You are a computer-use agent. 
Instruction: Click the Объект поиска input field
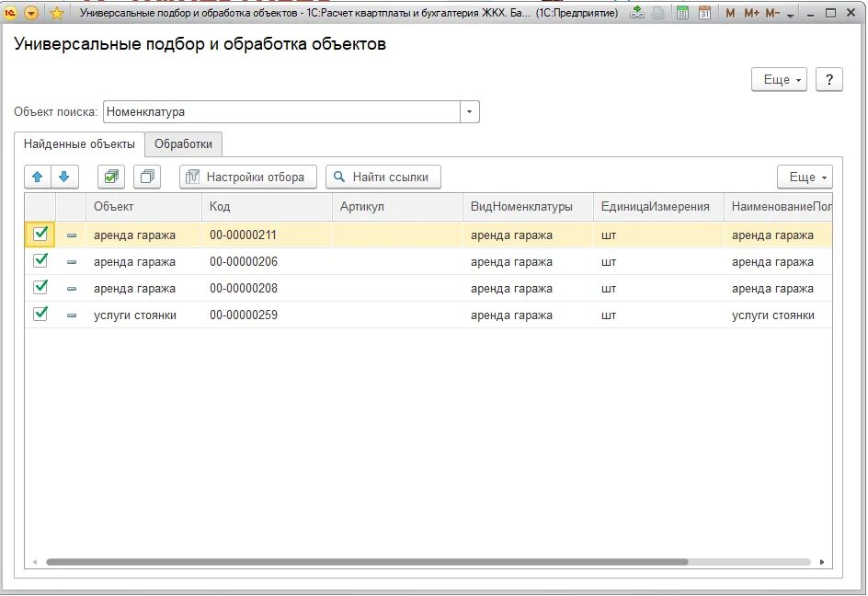click(x=281, y=112)
